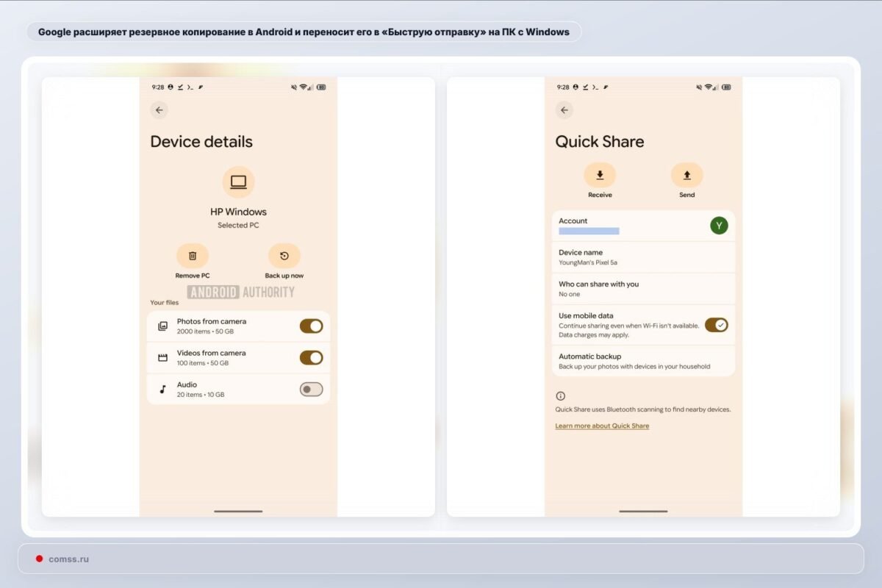Open Who can share with you

pos(643,289)
